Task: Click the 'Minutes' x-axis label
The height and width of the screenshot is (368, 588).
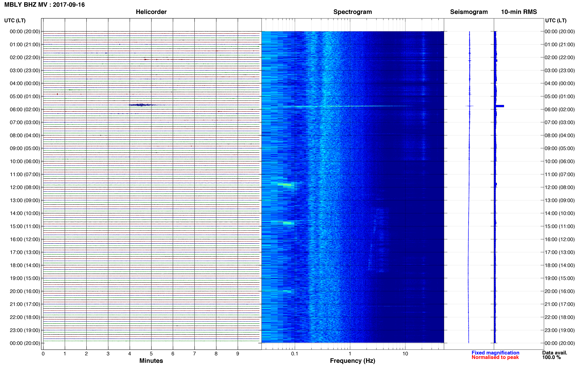Action: pyautogui.click(x=151, y=361)
